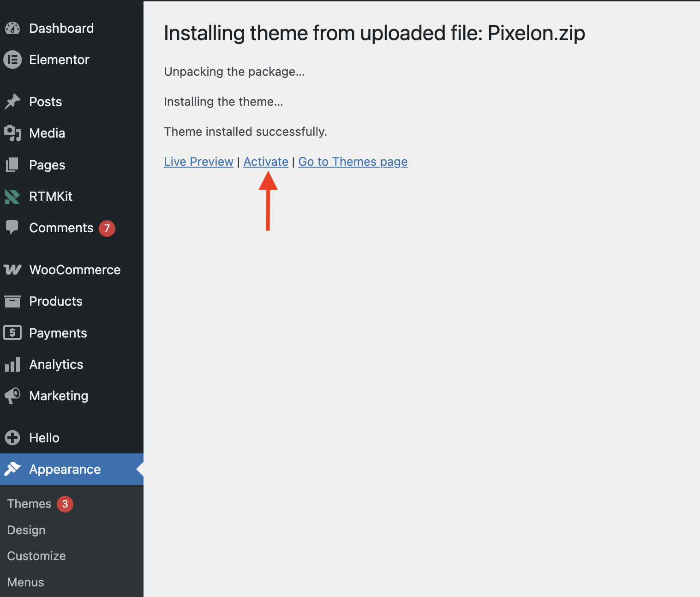Click the Dashboard gauge icon
Screen dimensions: 700x597
click(x=12, y=29)
